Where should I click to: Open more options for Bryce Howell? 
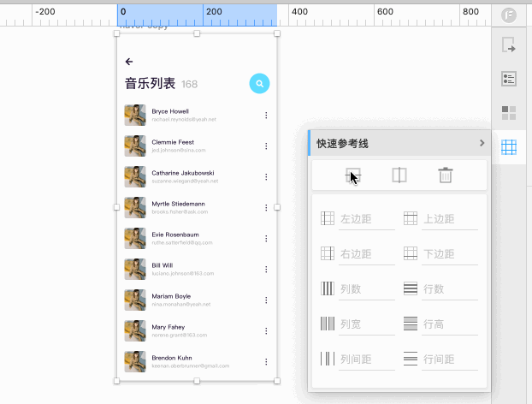pos(266,116)
